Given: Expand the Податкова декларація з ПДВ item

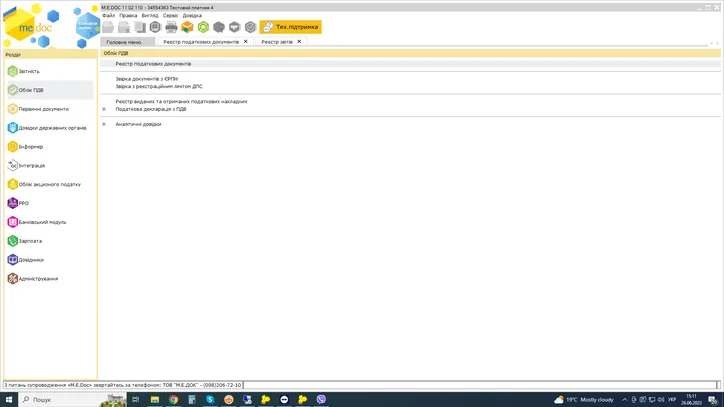Looking at the screenshot, I should pos(104,109).
